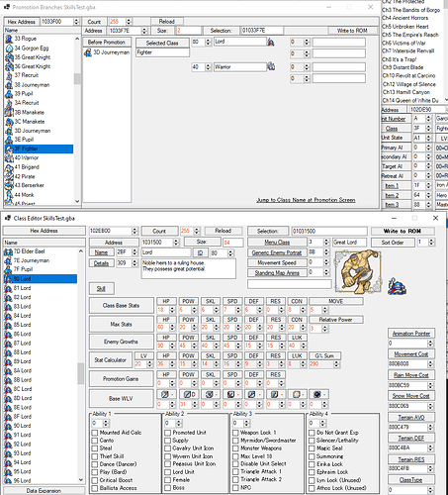Open Jump to Class Name at Promotion Screen link

pyautogui.click(x=306, y=200)
